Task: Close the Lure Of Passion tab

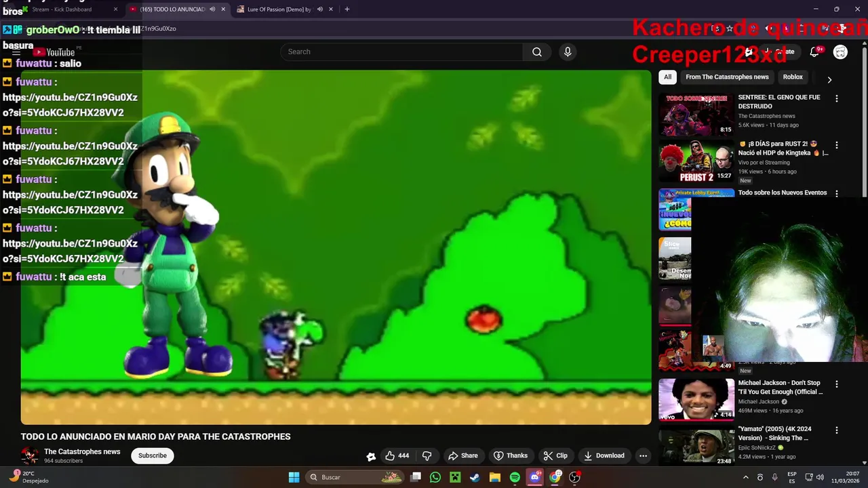Action: click(331, 9)
